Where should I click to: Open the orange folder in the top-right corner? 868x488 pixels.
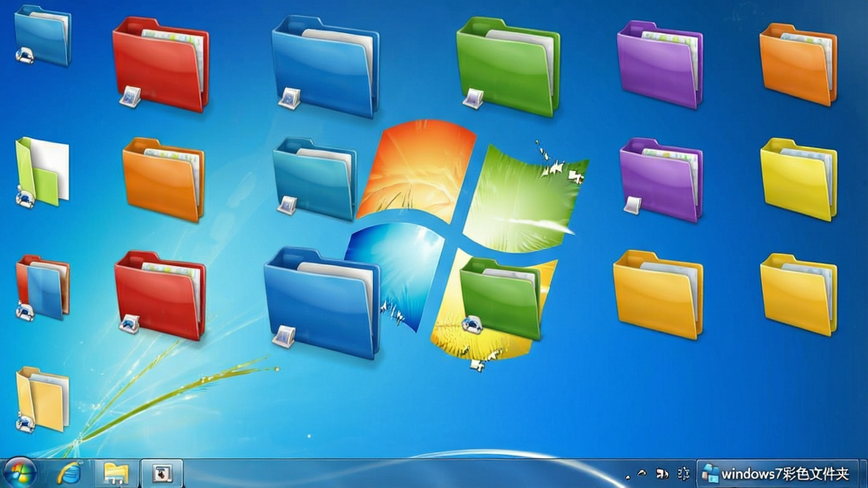(x=798, y=64)
